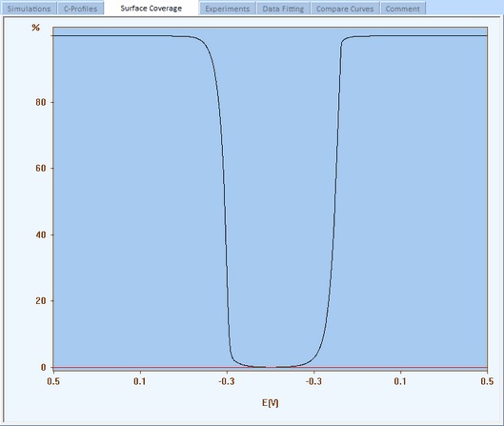The width and height of the screenshot is (504, 426).
Task: Click the rightmost 0.5 x-axis tick label
Action: coord(487,381)
